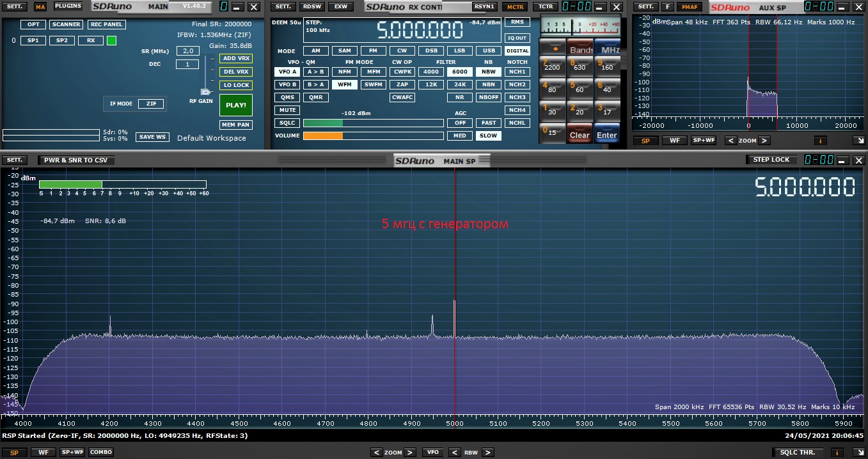Click keypad key 0 labeled 15

pos(552,132)
